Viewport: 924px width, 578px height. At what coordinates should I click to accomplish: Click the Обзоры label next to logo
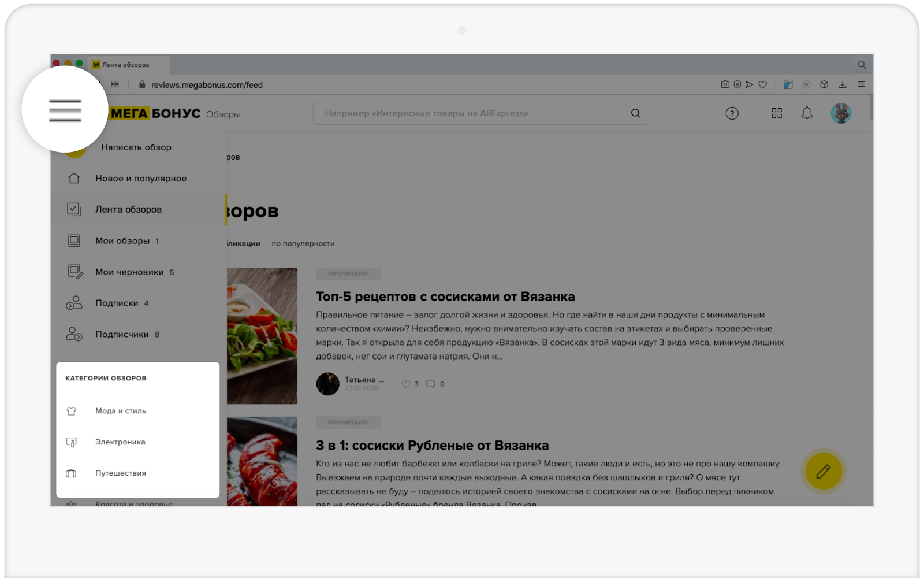pyautogui.click(x=223, y=114)
